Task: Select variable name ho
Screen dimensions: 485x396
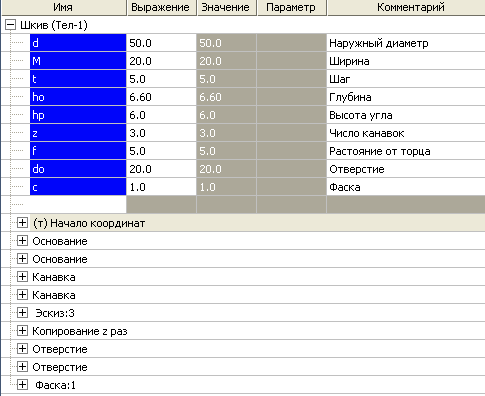Action: (78, 97)
